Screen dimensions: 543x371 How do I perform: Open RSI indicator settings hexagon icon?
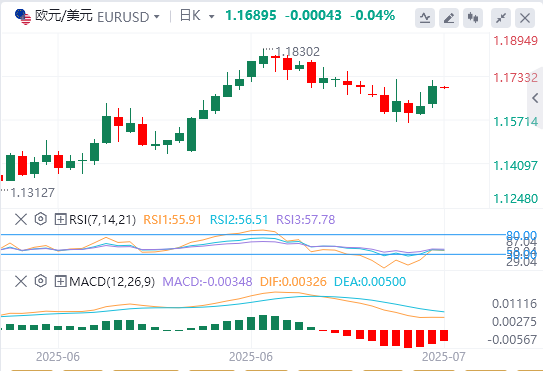tap(41, 219)
